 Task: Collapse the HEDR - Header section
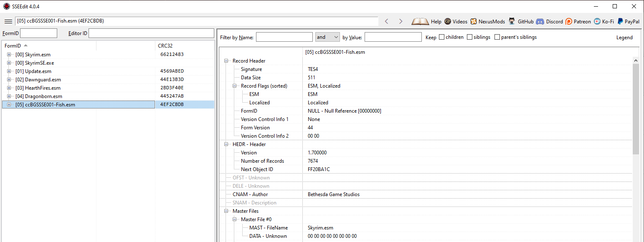[x=226, y=144]
